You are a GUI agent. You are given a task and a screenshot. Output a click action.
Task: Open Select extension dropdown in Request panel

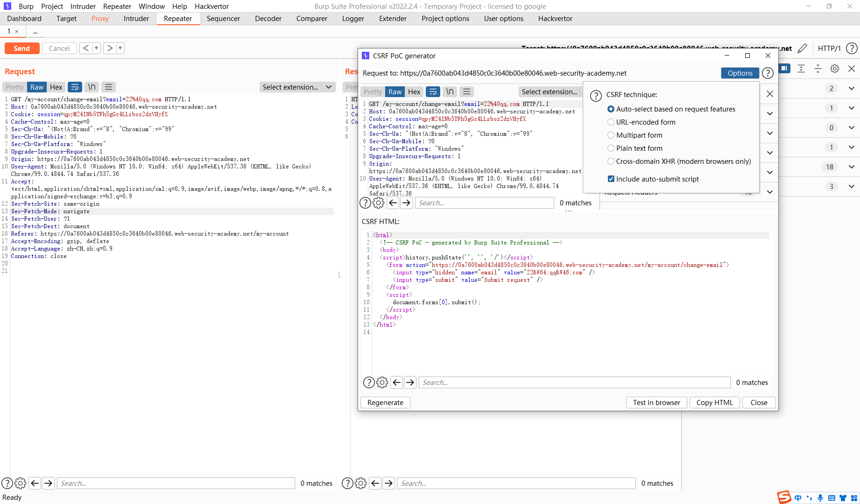297,87
